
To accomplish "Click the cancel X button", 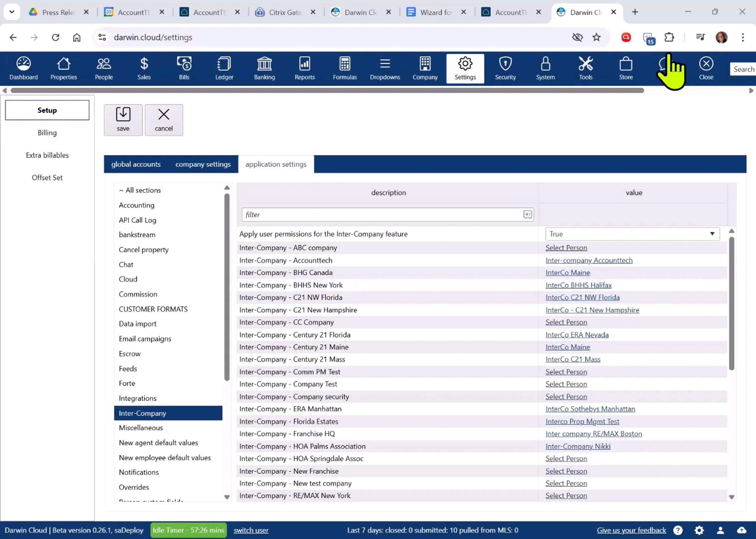I will pyautogui.click(x=164, y=120).
